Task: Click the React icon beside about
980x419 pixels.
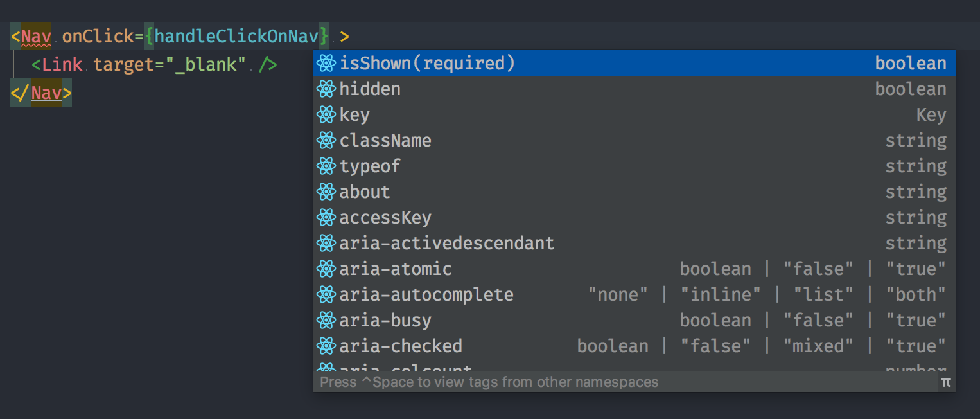Action: tap(327, 192)
